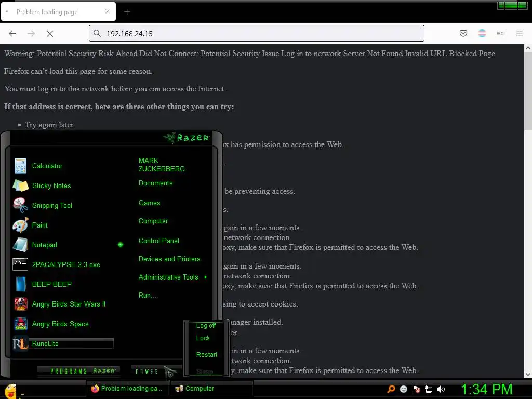Open the Firefox hamburger application menu
This screenshot has width=532, height=399.
[520, 33]
